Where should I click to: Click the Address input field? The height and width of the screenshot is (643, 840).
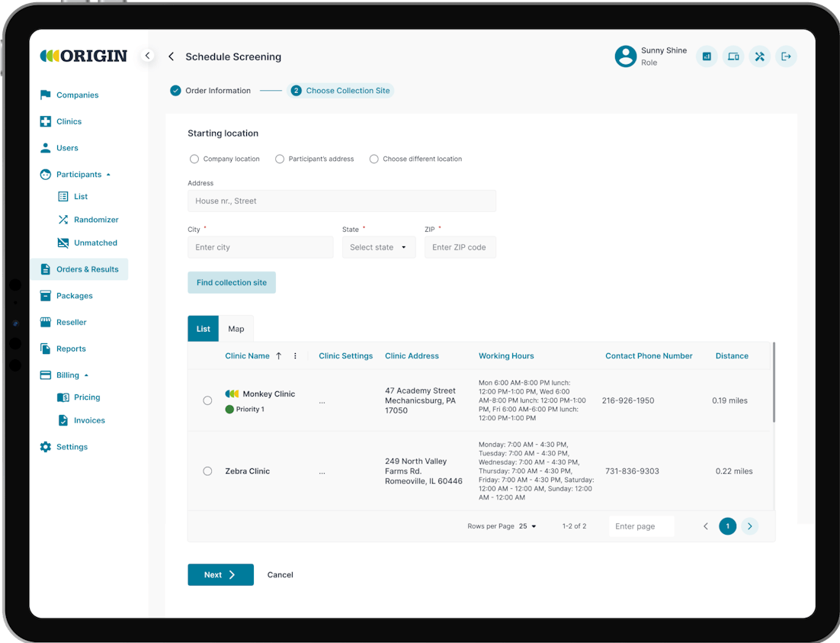[x=341, y=201]
